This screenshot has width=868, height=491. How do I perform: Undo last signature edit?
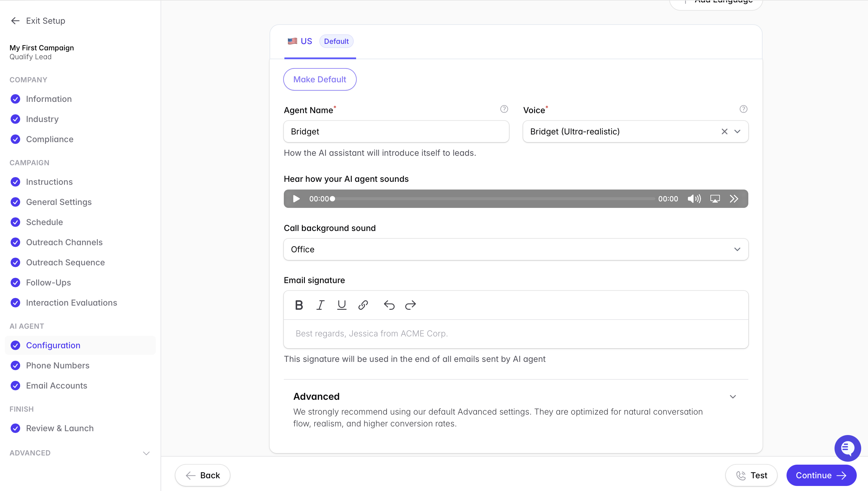coord(389,305)
